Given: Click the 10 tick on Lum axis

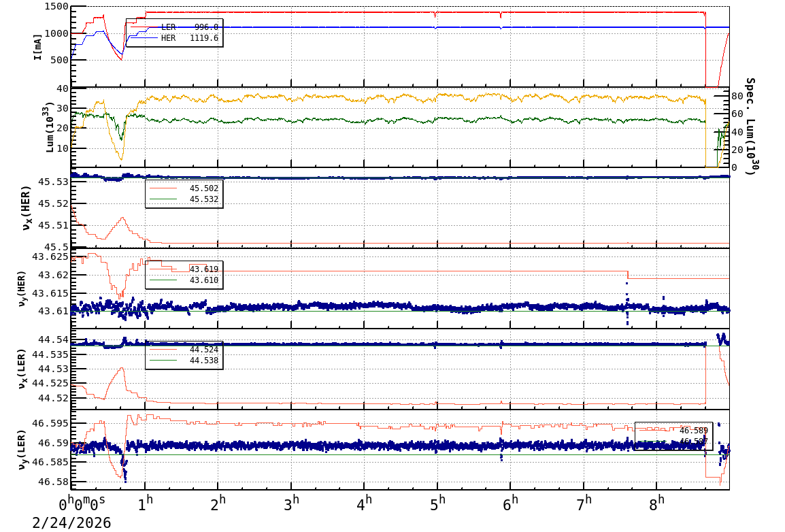Looking at the screenshot, I should [x=63, y=148].
